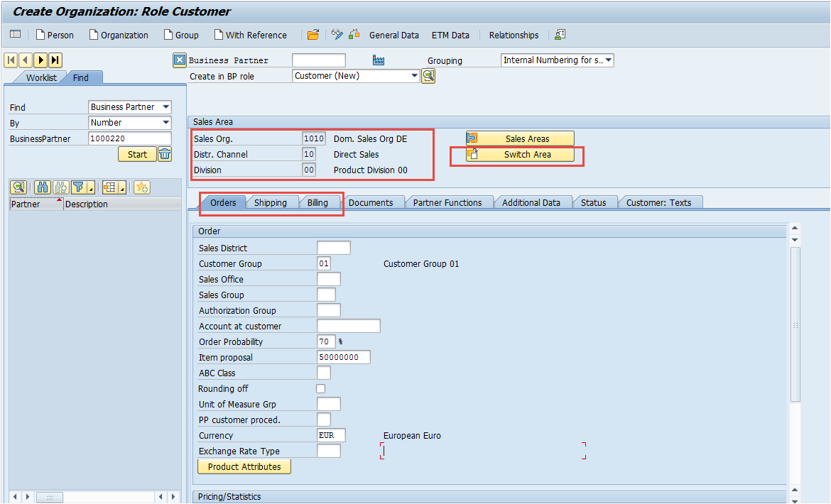
Task: Click the binoculars find icon in partner list
Action: tap(43, 187)
